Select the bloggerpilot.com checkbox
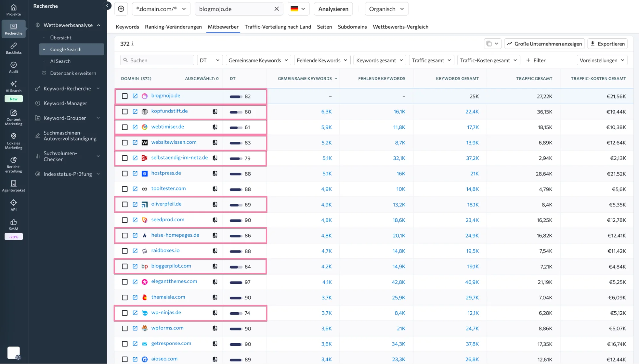This screenshot has height=364, width=639. pyautogui.click(x=125, y=267)
